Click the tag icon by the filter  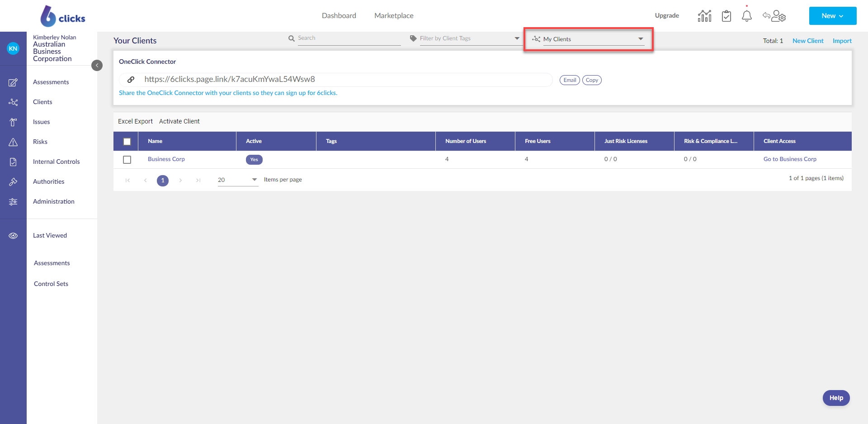click(413, 38)
